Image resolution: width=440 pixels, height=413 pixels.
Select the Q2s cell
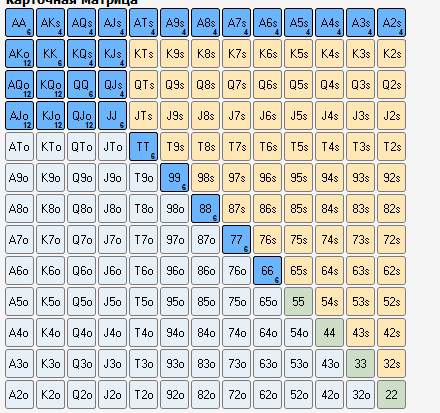391,85
